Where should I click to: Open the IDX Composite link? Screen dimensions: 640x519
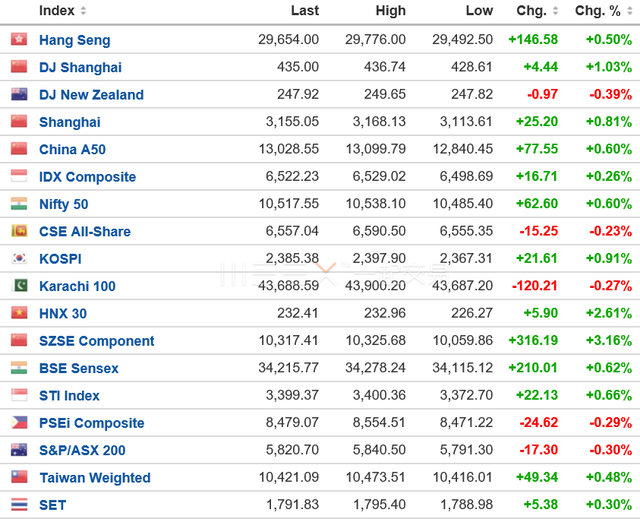(87, 177)
